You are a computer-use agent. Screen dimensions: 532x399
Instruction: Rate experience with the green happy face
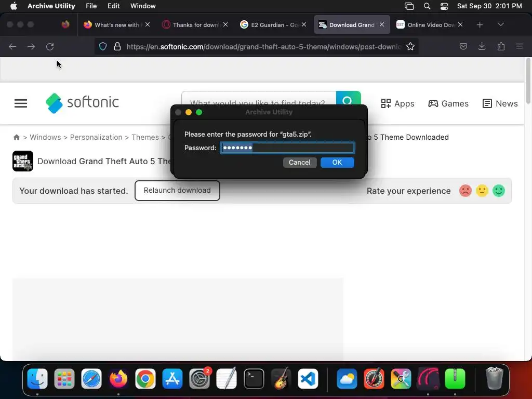click(498, 191)
